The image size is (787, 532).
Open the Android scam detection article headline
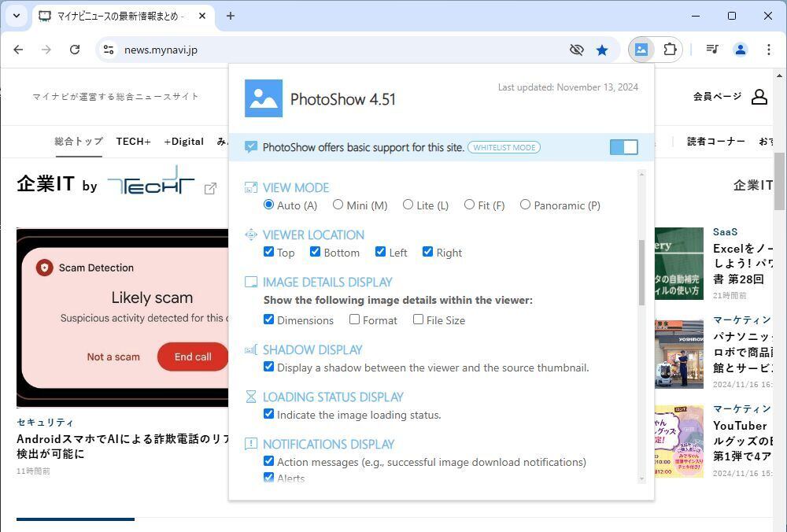tap(123, 446)
